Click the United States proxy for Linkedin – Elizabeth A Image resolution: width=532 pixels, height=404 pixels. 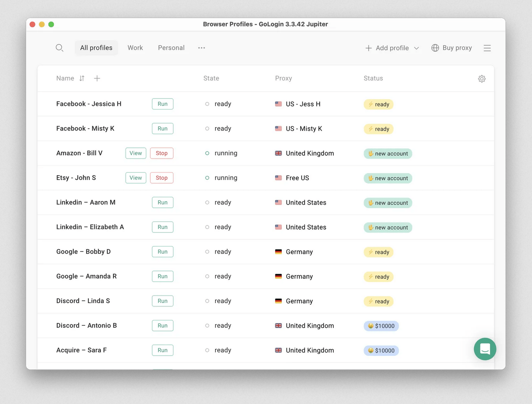[306, 227]
